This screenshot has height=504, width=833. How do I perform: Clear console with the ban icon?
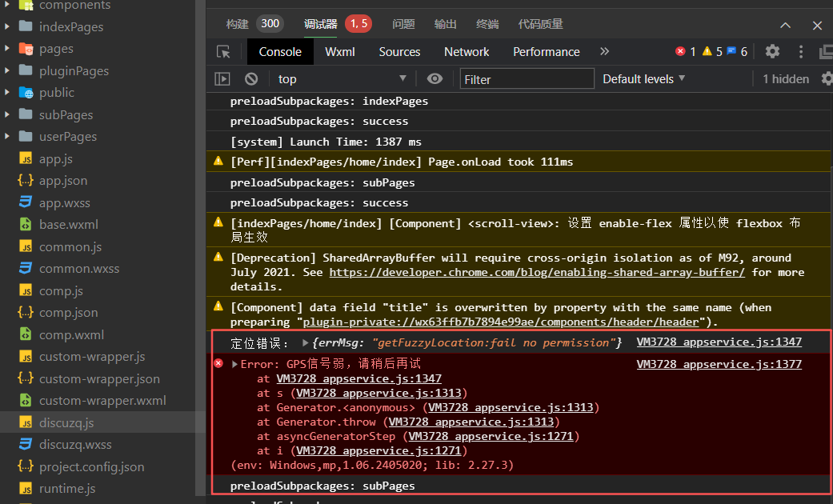(x=251, y=79)
